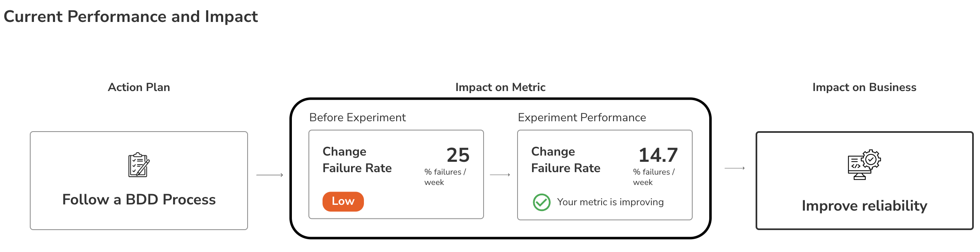Click the code monitor with gear icon
980x252 pixels.
pos(864,165)
